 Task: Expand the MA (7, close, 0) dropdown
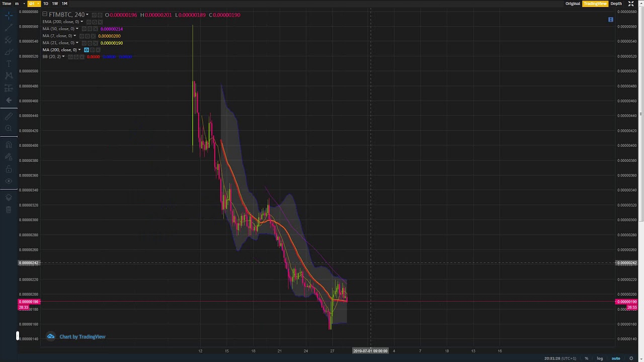[x=74, y=36]
